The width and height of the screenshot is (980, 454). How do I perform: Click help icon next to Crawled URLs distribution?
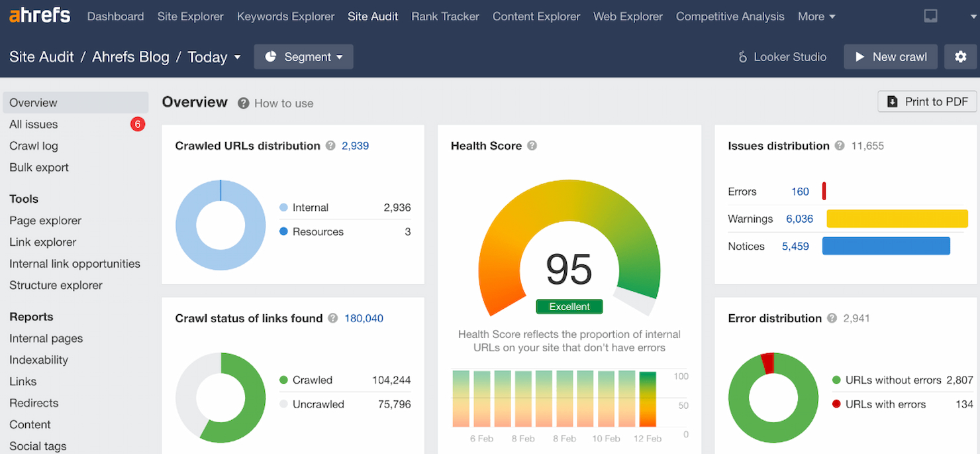pyautogui.click(x=330, y=146)
